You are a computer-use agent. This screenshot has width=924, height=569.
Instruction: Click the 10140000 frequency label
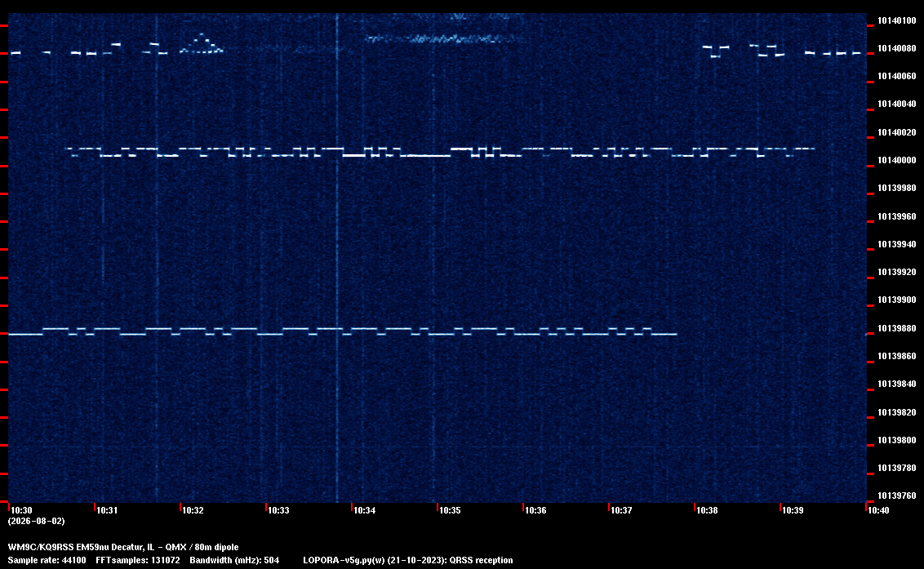(x=897, y=160)
